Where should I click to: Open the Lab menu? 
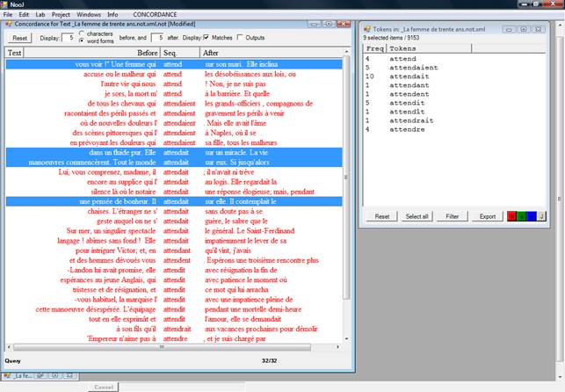coord(40,15)
